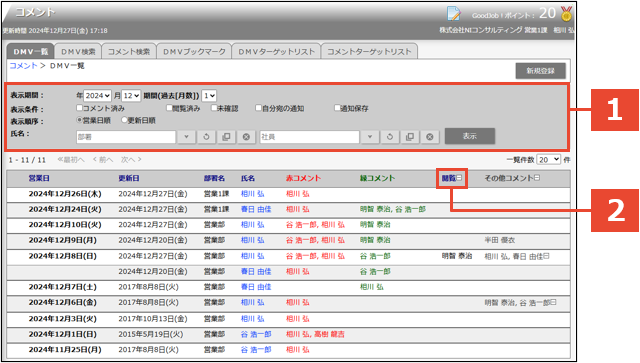Check the 通知保存 checkbox
The image size is (640, 363).
(x=337, y=108)
